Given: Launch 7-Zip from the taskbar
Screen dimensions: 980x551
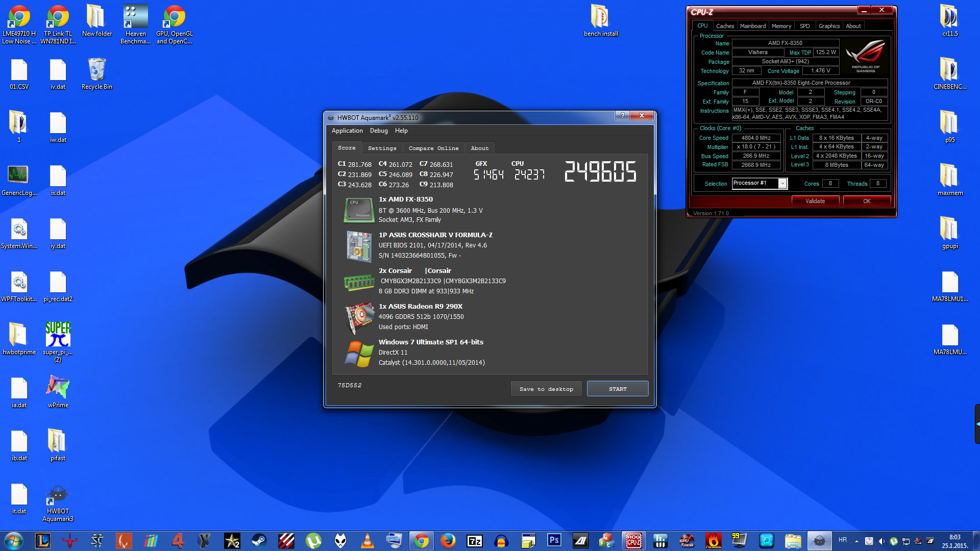Looking at the screenshot, I should click(475, 540).
